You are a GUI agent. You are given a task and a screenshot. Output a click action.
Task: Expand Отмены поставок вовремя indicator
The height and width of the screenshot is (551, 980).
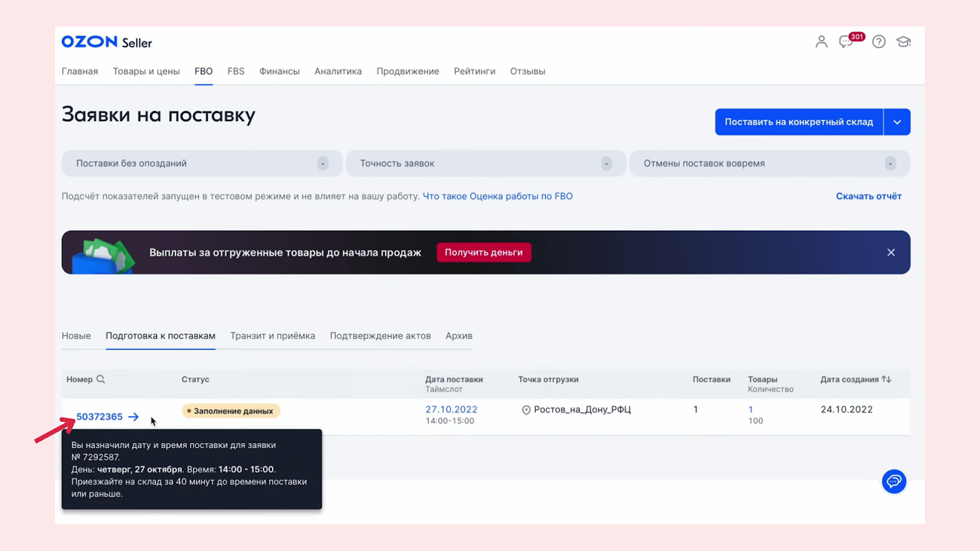pos(770,163)
